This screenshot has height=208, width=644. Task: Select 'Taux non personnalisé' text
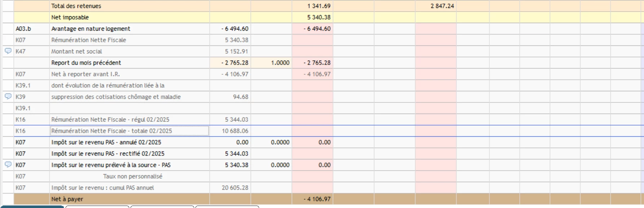point(133,176)
